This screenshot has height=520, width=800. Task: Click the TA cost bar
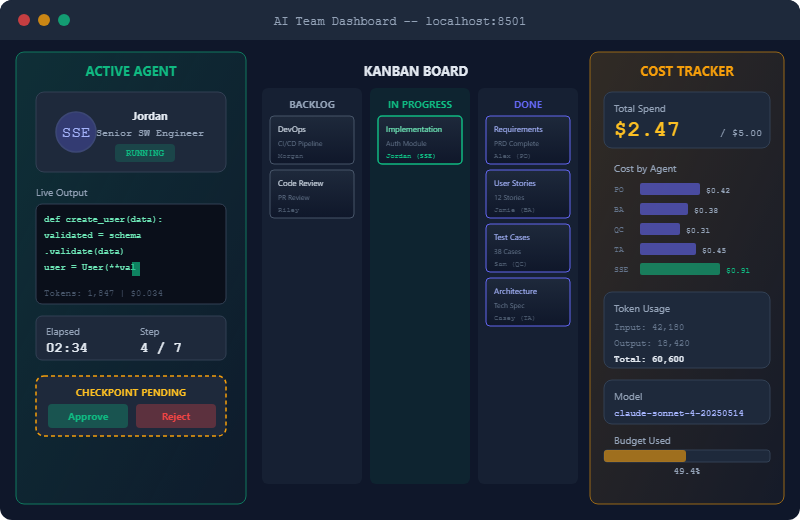click(668, 249)
